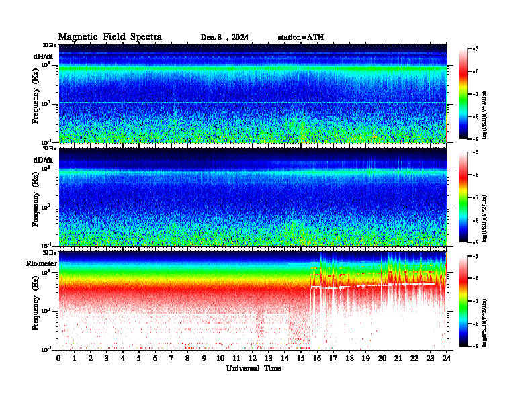This screenshot has width=532, height=411.
Task: Click the "station=ATH" label
Action: pos(301,38)
